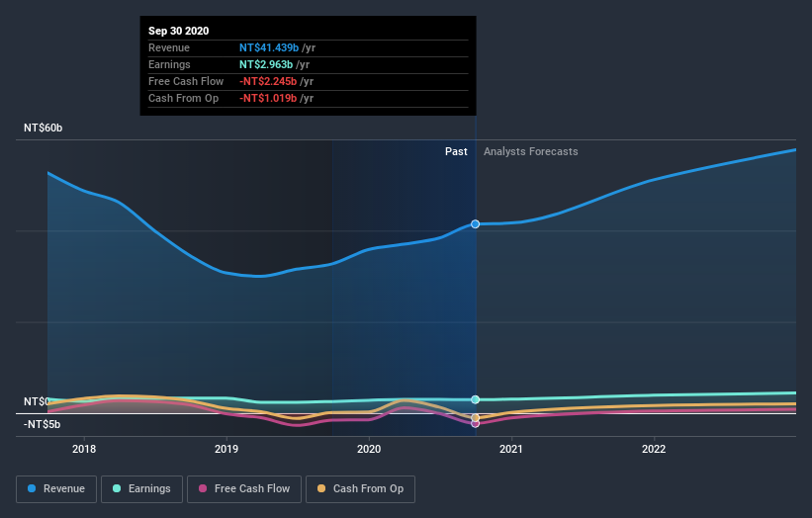This screenshot has width=812, height=518.
Task: Click the Free Cash Flow row label in tooltip
Action: point(186,81)
